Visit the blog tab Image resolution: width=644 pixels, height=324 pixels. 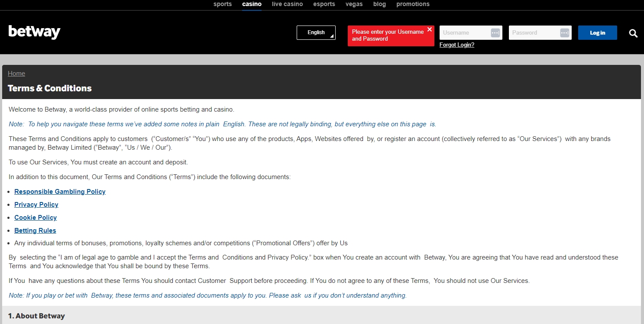click(x=379, y=4)
